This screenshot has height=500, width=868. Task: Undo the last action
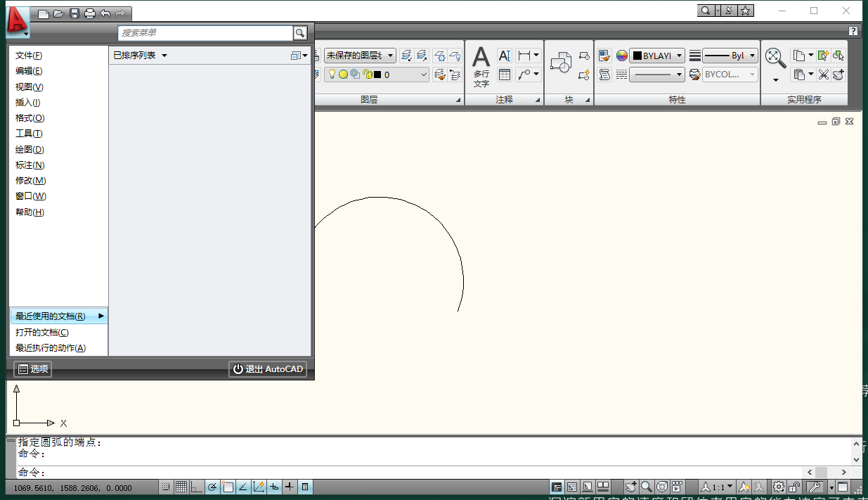pyautogui.click(x=105, y=13)
